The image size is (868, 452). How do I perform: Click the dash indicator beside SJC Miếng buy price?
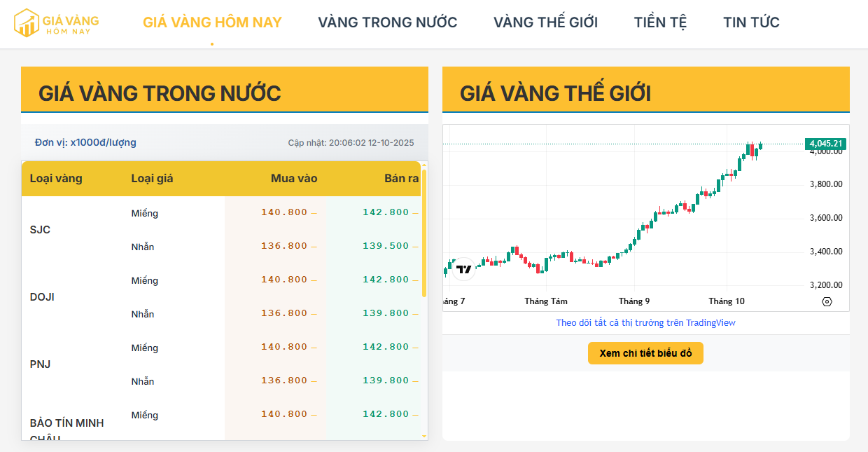(314, 213)
